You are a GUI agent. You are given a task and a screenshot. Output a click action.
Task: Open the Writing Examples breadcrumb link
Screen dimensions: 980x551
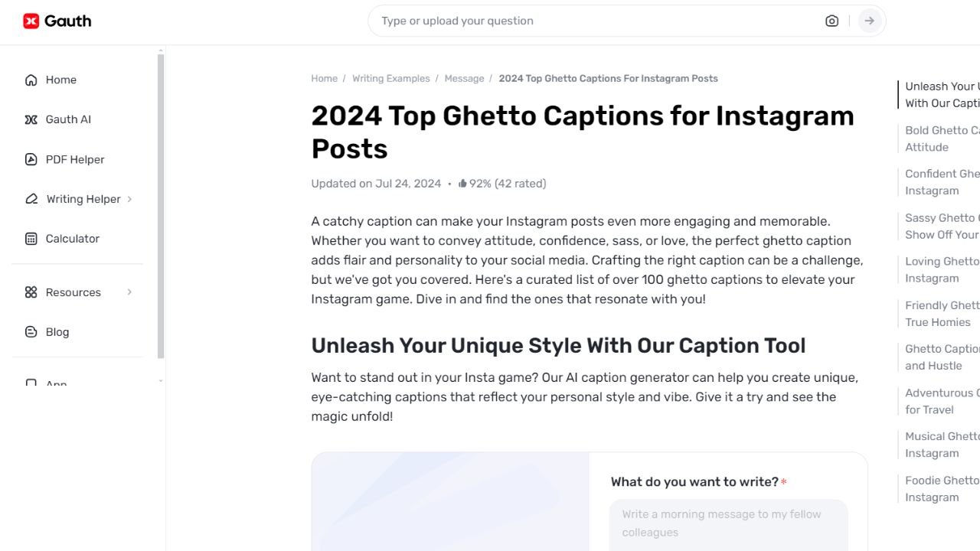391,78
